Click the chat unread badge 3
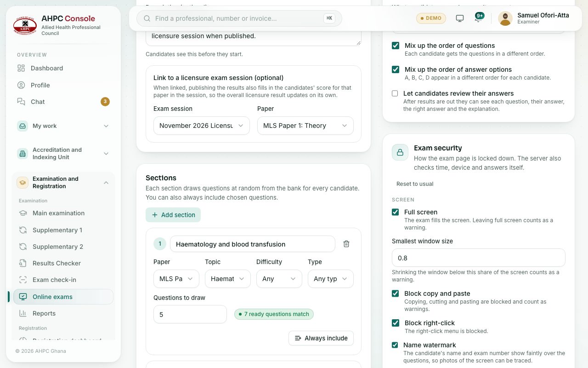This screenshot has height=368, width=588. (x=105, y=102)
